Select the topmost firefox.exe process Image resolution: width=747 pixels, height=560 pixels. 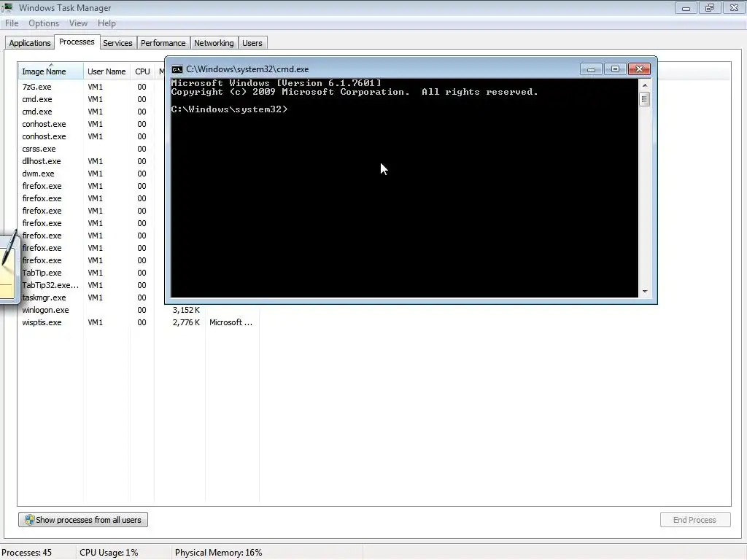(42, 186)
